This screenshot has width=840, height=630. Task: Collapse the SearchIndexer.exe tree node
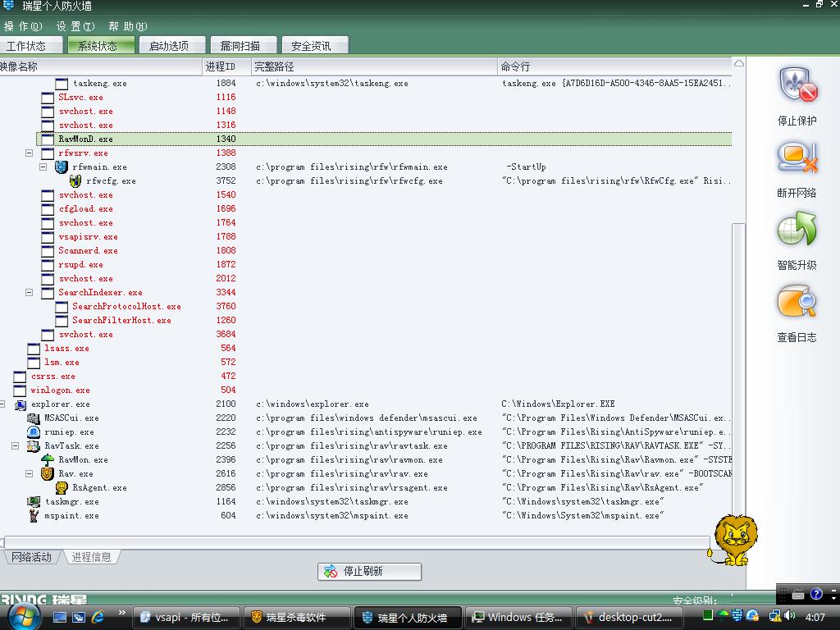(x=30, y=293)
